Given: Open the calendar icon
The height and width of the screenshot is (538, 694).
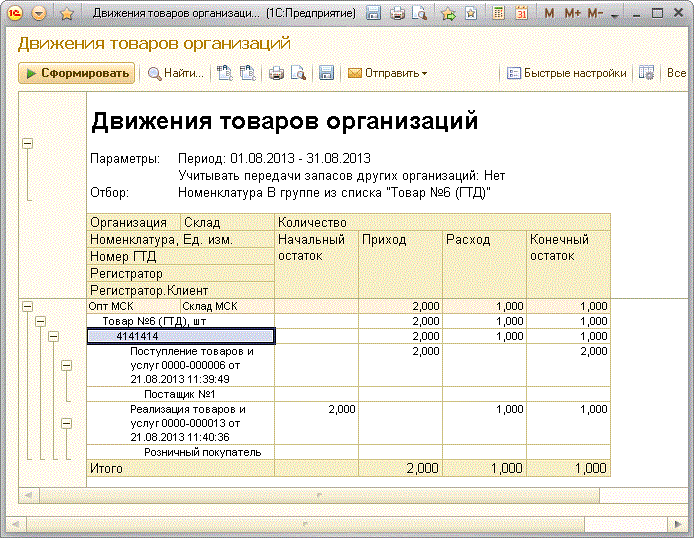Looking at the screenshot, I should [x=522, y=13].
